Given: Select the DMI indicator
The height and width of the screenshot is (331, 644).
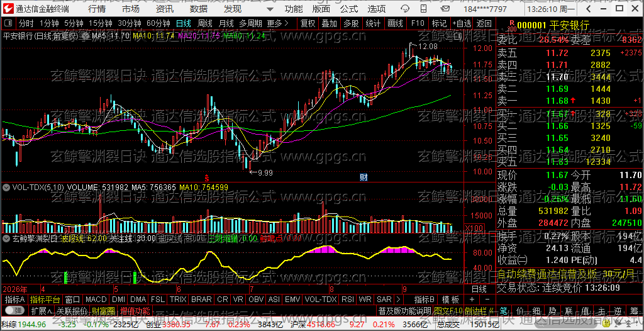Looking at the screenshot, I should (119, 300).
